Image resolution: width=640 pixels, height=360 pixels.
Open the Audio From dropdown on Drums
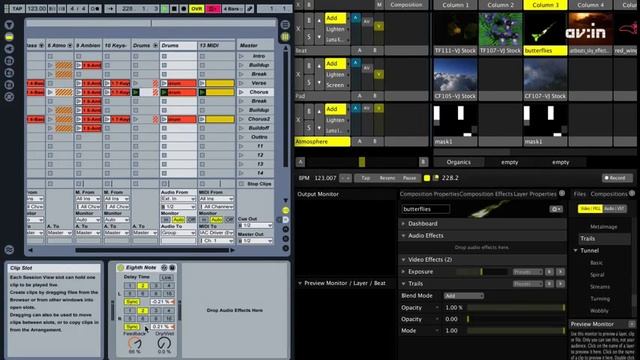point(178,199)
